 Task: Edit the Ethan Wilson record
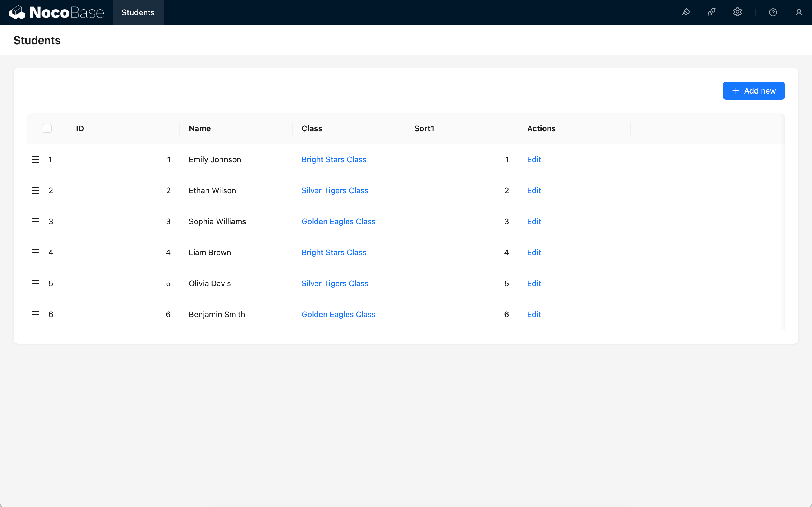[533, 190]
